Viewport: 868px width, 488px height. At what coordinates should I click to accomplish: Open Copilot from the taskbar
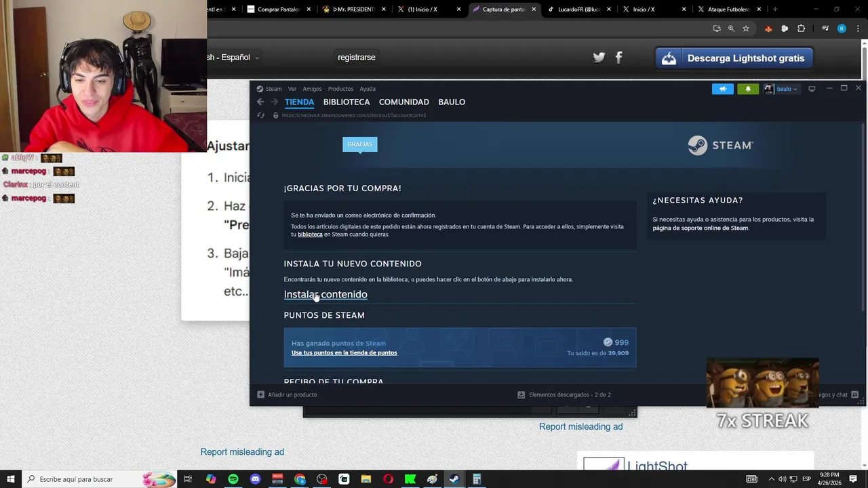[211, 479]
